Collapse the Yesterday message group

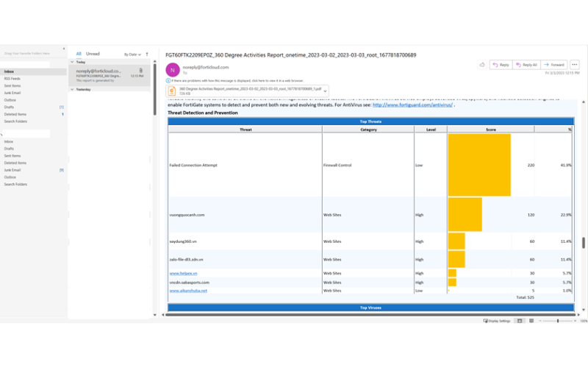[x=72, y=89]
